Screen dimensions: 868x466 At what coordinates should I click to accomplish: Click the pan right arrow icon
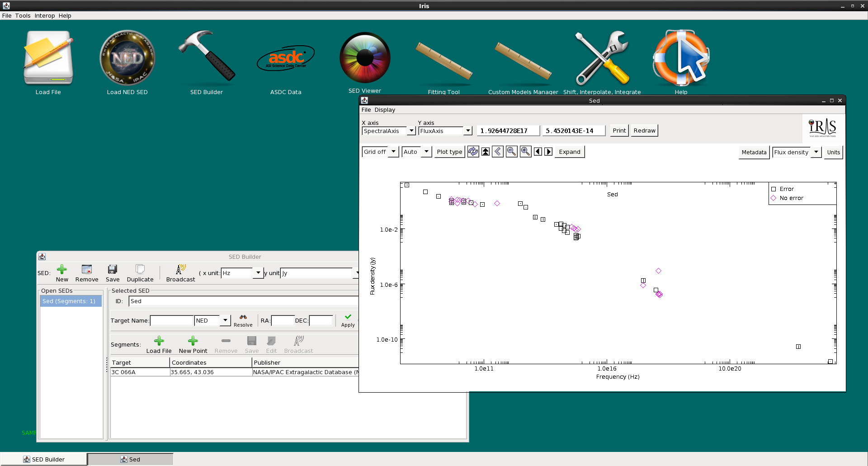(548, 152)
